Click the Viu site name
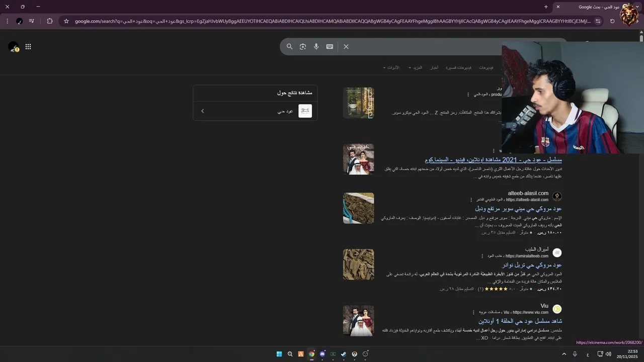644x362 pixels. (544, 306)
